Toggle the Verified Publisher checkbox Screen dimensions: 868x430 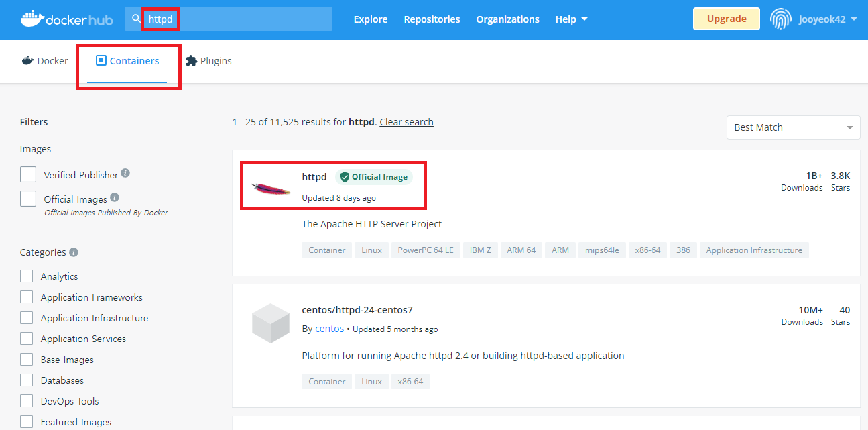pos(28,174)
